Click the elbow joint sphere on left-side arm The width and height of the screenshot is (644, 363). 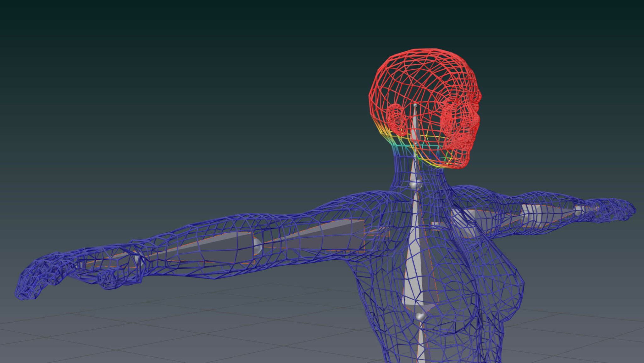[x=257, y=247]
